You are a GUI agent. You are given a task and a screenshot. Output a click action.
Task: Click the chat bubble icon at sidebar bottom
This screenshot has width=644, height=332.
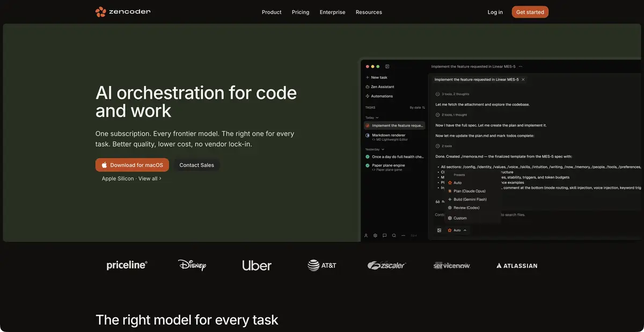click(x=385, y=235)
